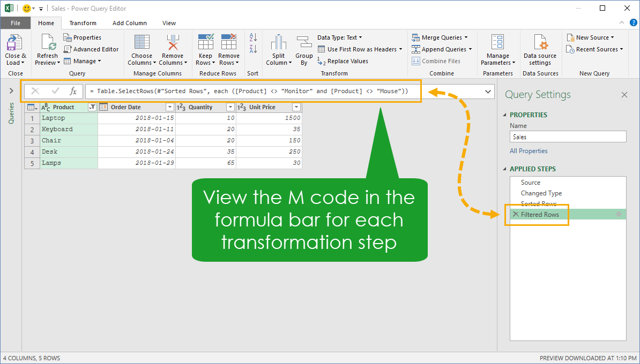Open the Append Queries dropdown

click(x=442, y=49)
